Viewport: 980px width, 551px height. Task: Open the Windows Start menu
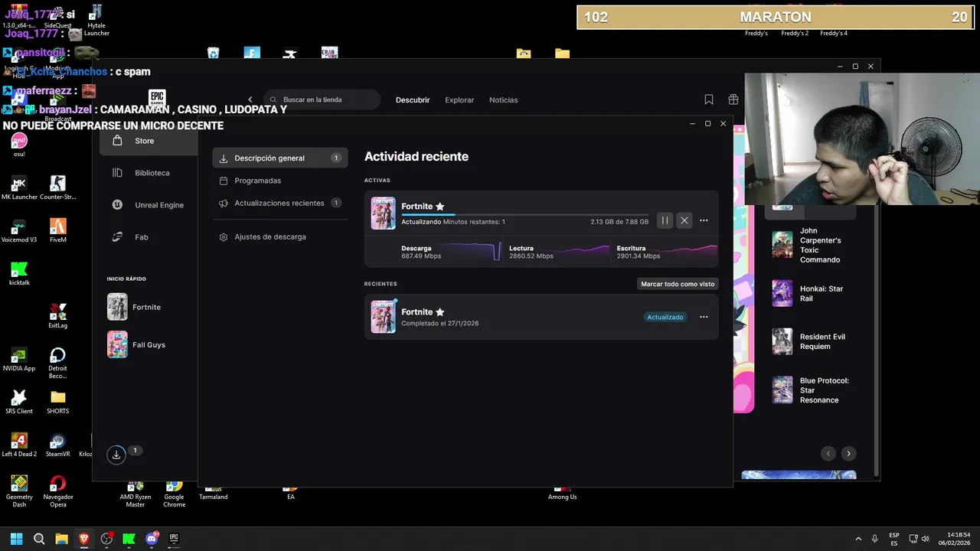pos(16,539)
